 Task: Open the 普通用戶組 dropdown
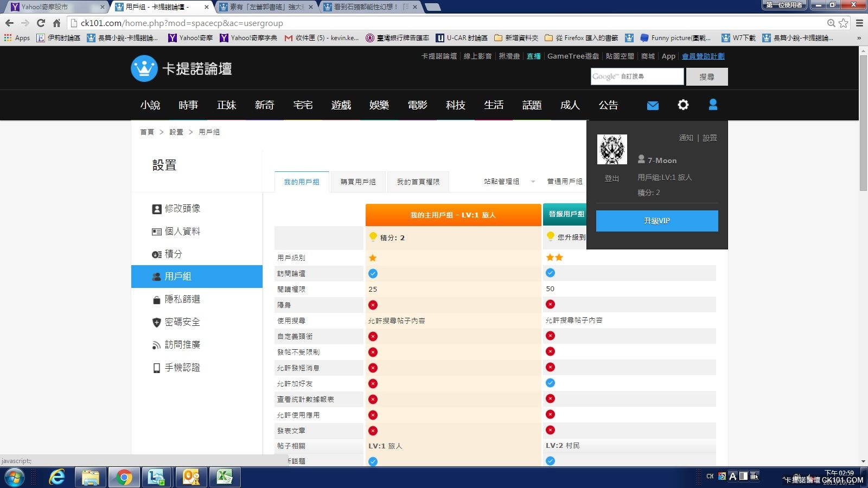point(564,182)
